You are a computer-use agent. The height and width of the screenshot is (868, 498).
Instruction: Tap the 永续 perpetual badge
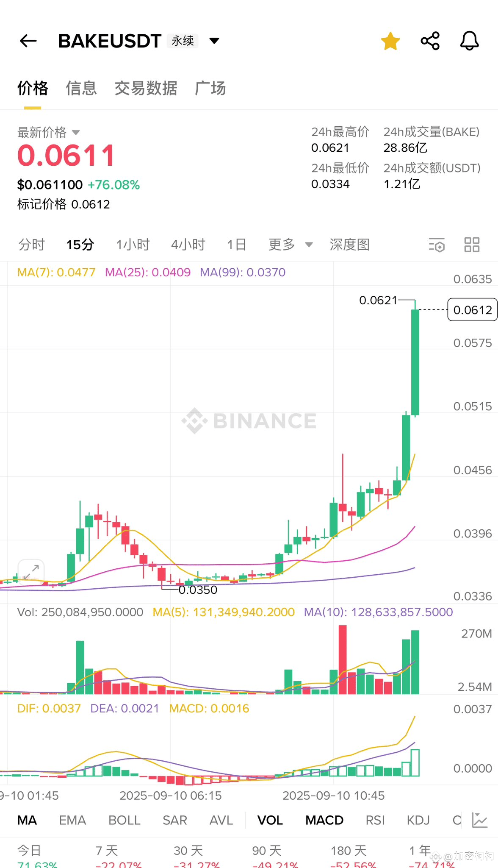coord(183,41)
